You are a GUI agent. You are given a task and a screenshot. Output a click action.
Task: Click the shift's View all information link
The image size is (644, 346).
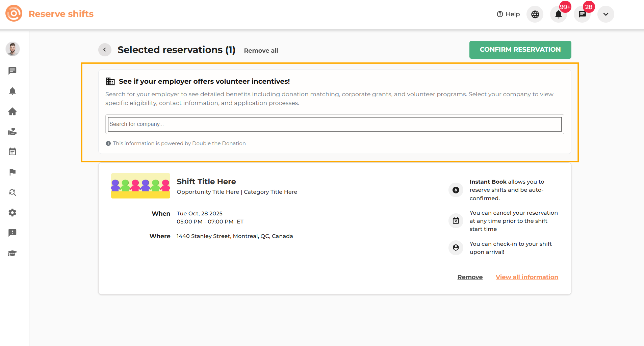pos(526,277)
